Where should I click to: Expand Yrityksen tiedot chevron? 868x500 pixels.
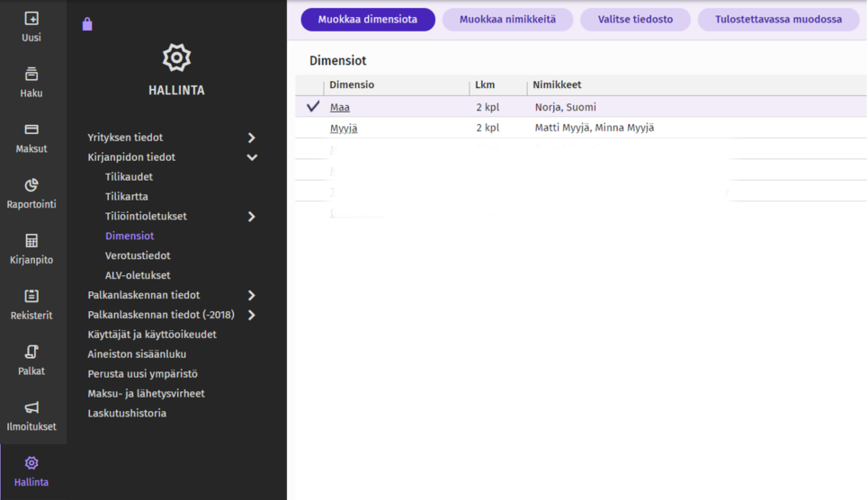(x=251, y=138)
